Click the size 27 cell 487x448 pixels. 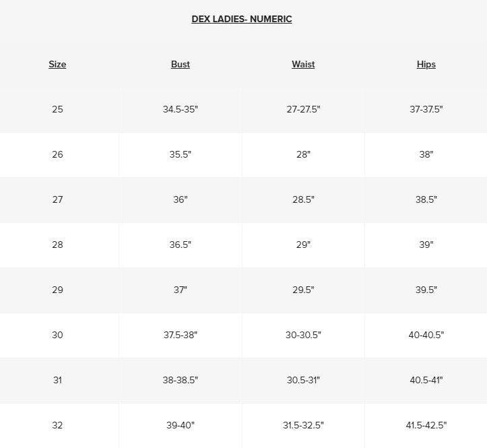[57, 199]
